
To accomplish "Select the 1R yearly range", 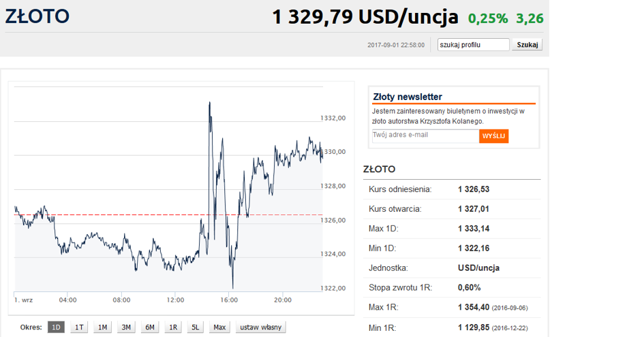I will 173,327.
